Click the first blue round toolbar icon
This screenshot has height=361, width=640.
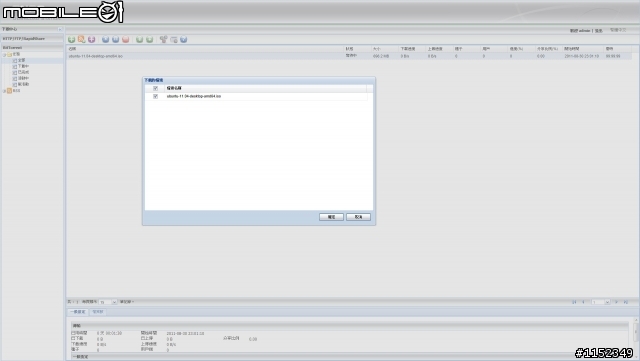[106, 40]
